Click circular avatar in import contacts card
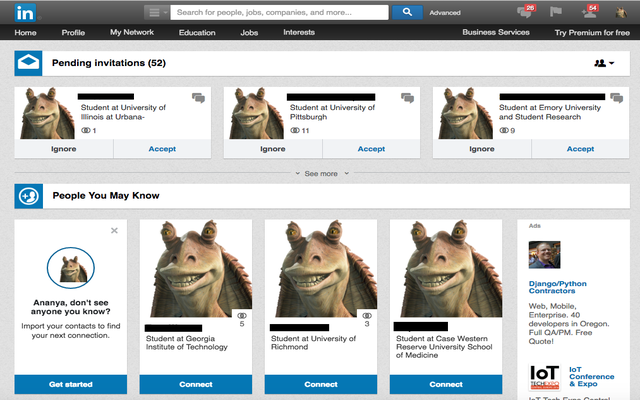 click(71, 268)
